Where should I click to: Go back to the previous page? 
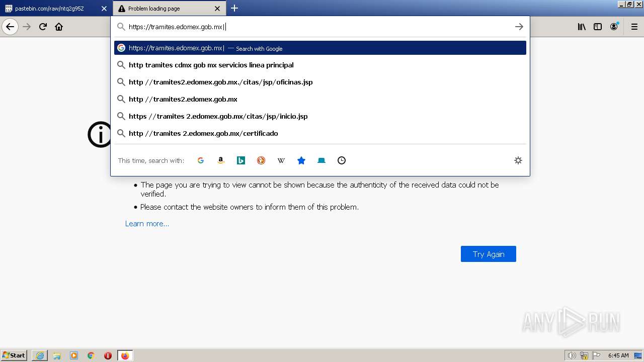[x=10, y=27]
